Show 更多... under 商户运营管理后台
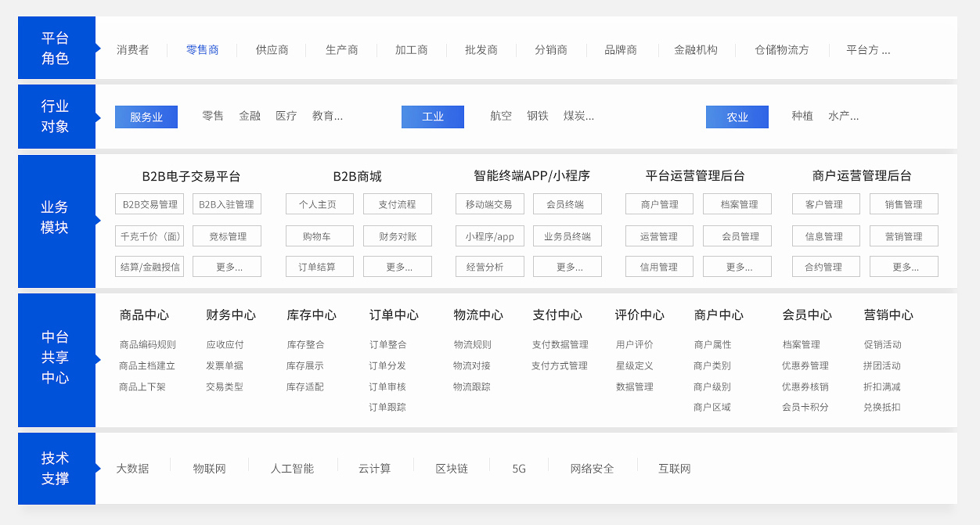980x525 pixels. [x=904, y=267]
